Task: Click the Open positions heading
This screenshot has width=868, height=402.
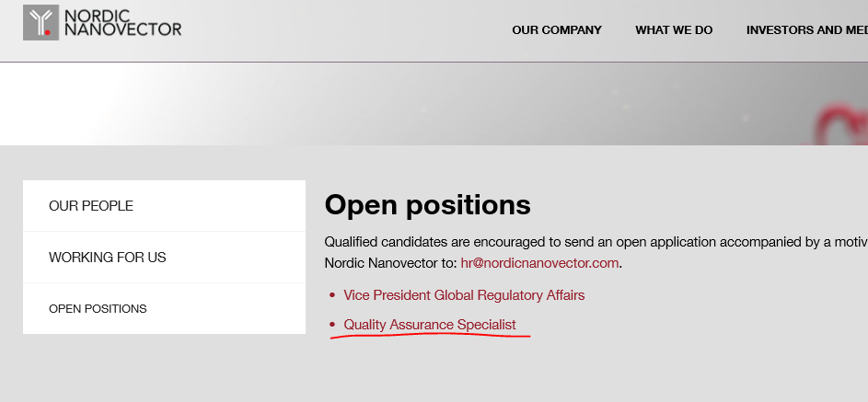Action: (x=427, y=205)
